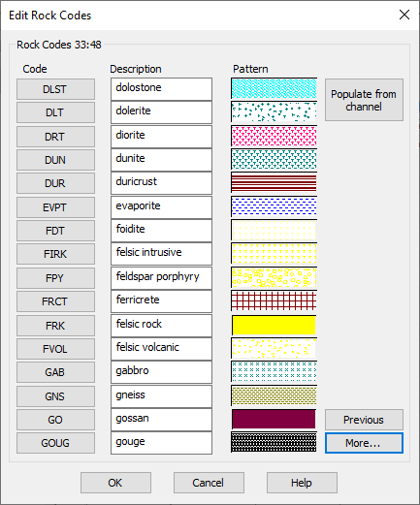The height and width of the screenshot is (505, 420).
Task: Confirm with the OK button
Action: [x=115, y=483]
